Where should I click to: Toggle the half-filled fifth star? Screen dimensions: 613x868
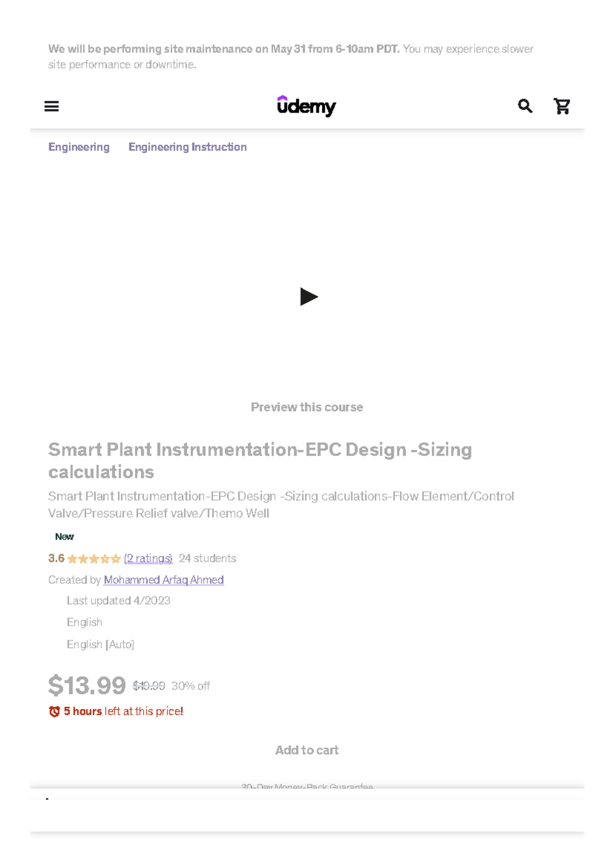115,559
